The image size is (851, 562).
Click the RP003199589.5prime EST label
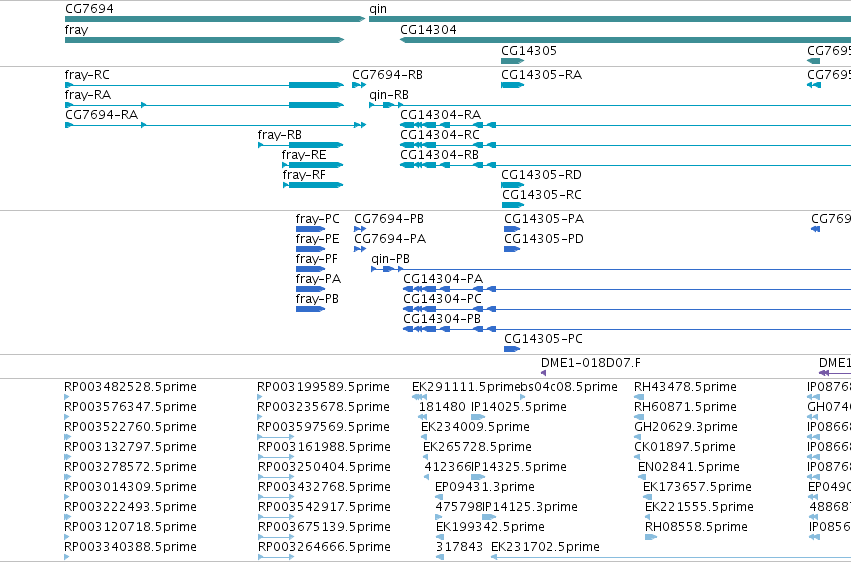[323, 387]
